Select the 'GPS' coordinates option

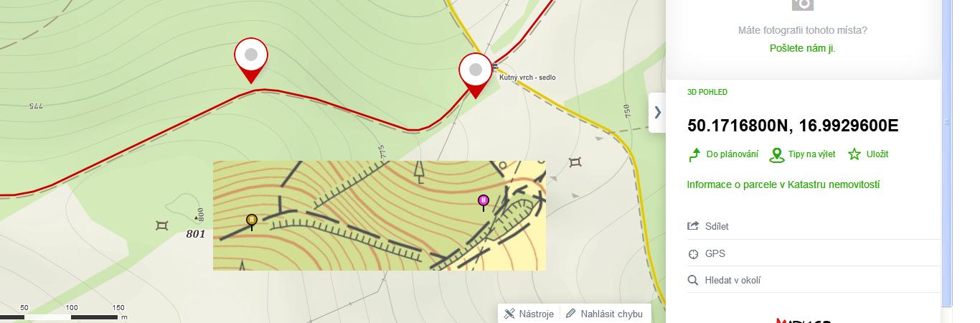click(x=814, y=253)
